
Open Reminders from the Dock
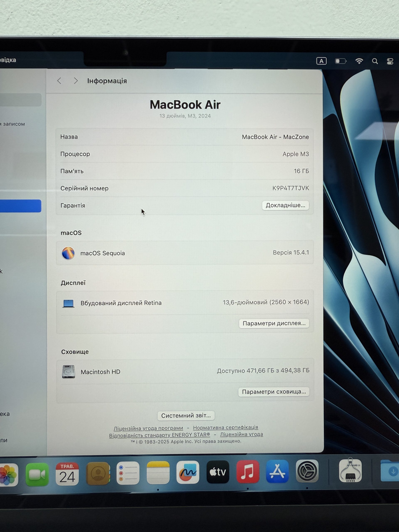pyautogui.click(x=128, y=473)
